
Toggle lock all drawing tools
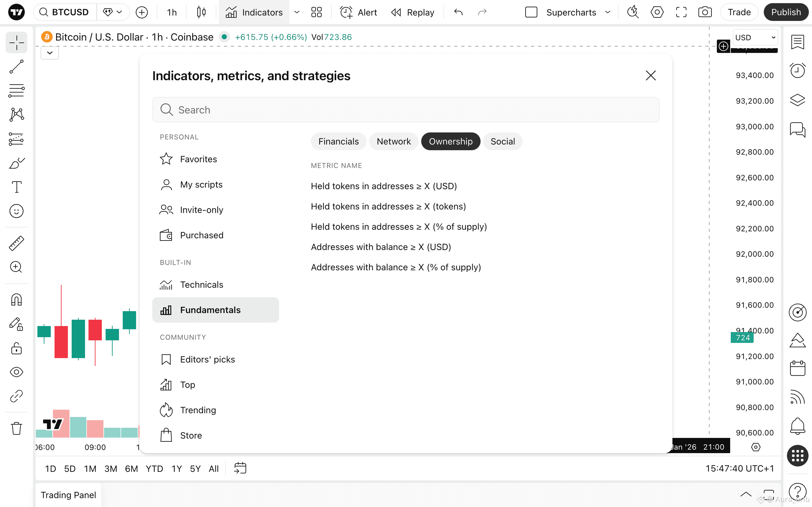pos(16,348)
